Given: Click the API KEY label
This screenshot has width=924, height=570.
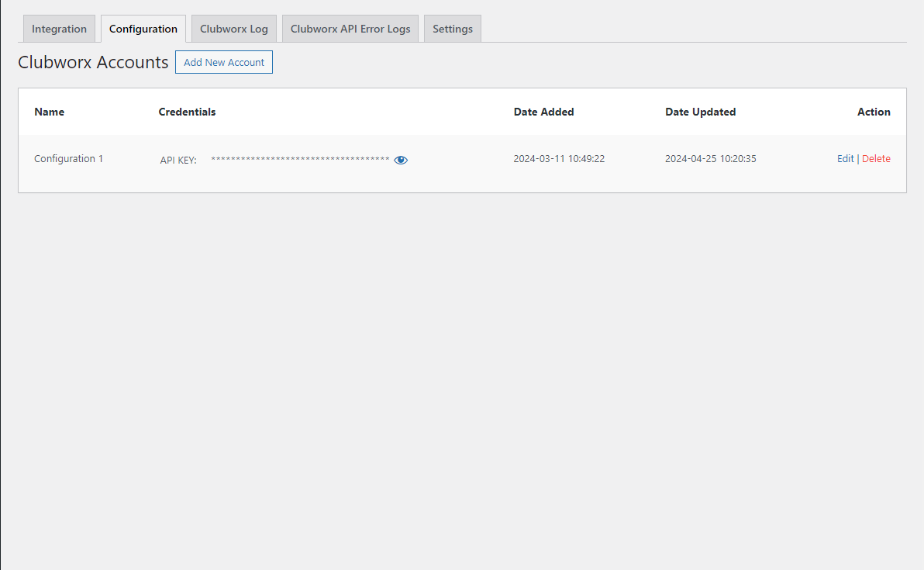Looking at the screenshot, I should click(x=178, y=160).
